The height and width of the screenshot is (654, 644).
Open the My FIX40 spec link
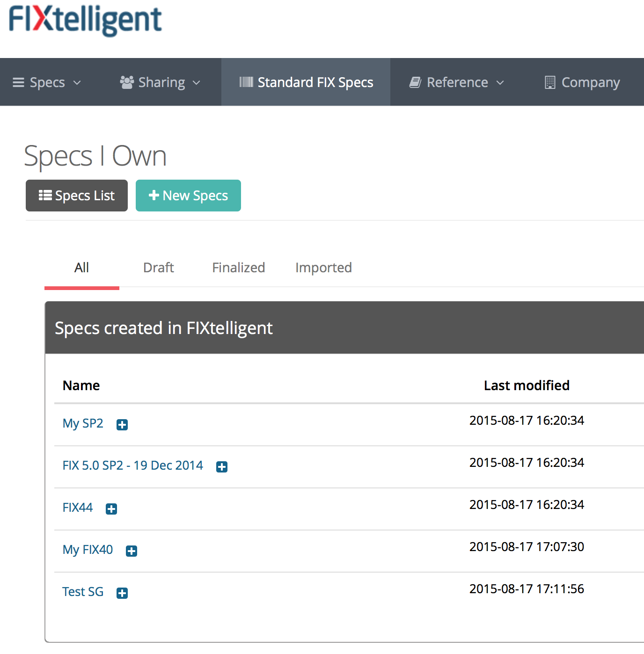coord(88,550)
